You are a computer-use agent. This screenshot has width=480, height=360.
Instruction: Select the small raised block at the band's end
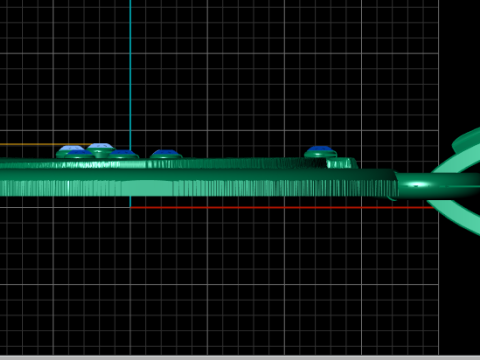pos(342,163)
